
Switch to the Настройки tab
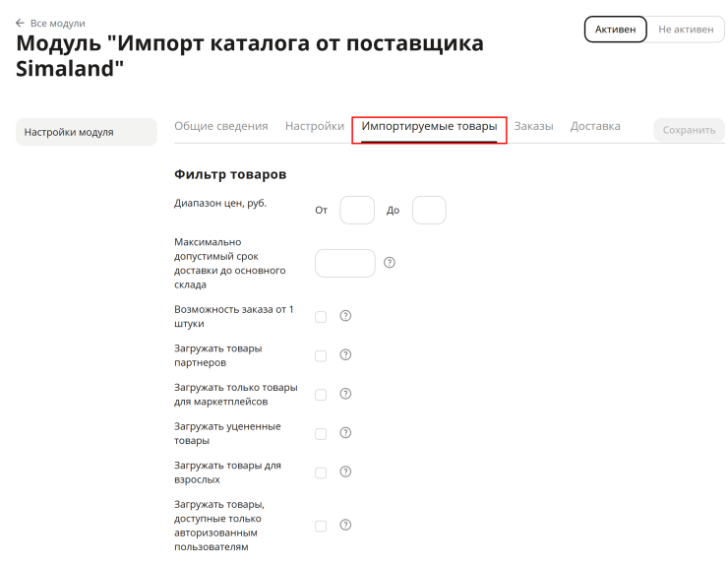tap(315, 126)
